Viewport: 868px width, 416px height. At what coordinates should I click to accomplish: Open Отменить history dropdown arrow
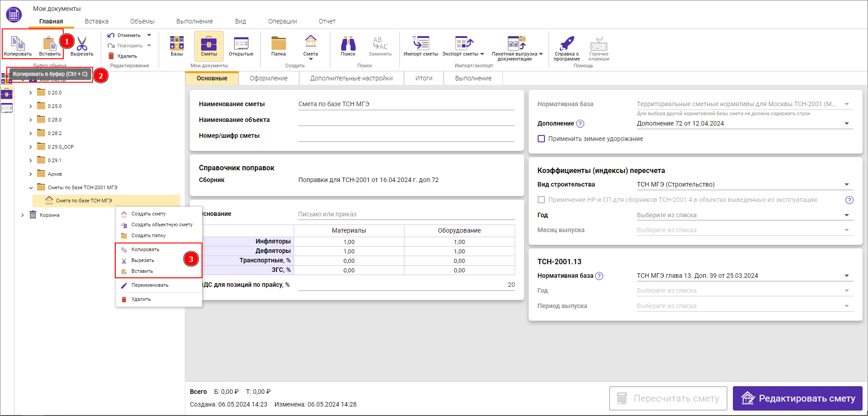coord(149,35)
